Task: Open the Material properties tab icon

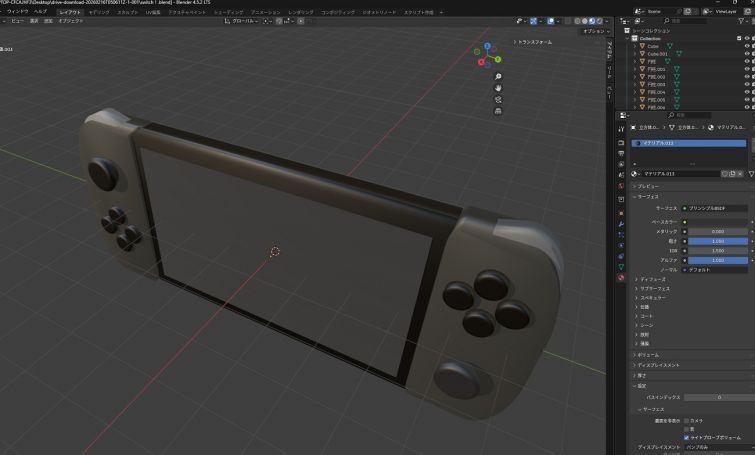Action: pyautogui.click(x=621, y=277)
